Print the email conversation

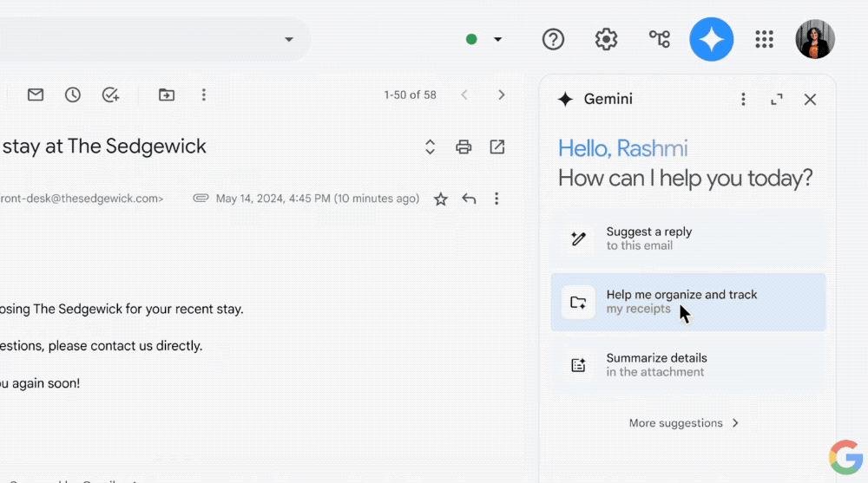[x=464, y=147]
